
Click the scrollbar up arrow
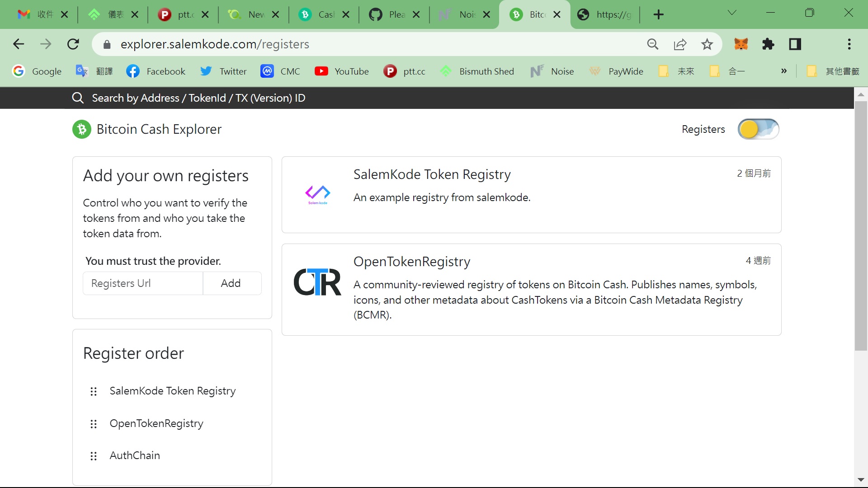pyautogui.click(x=861, y=94)
